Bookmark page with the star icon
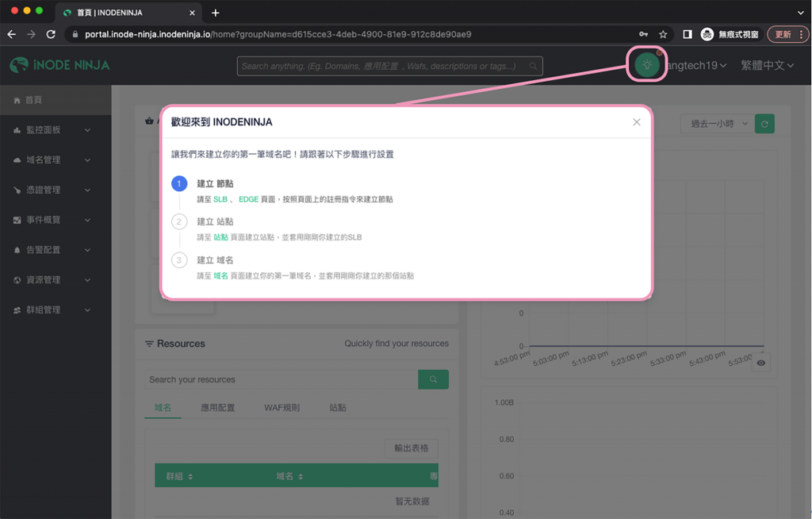 pos(663,34)
